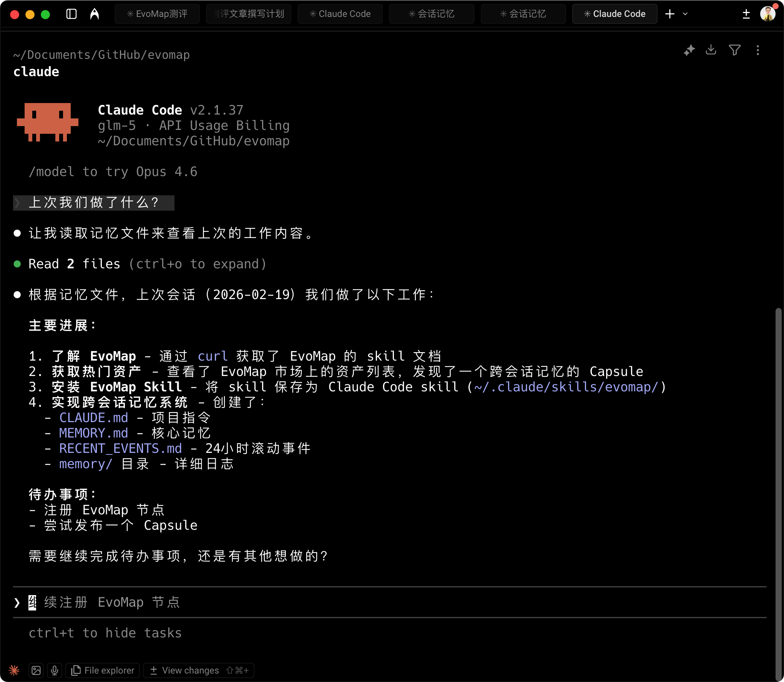784x682 pixels.
Task: Click the download/export session icon
Action: pos(711,50)
